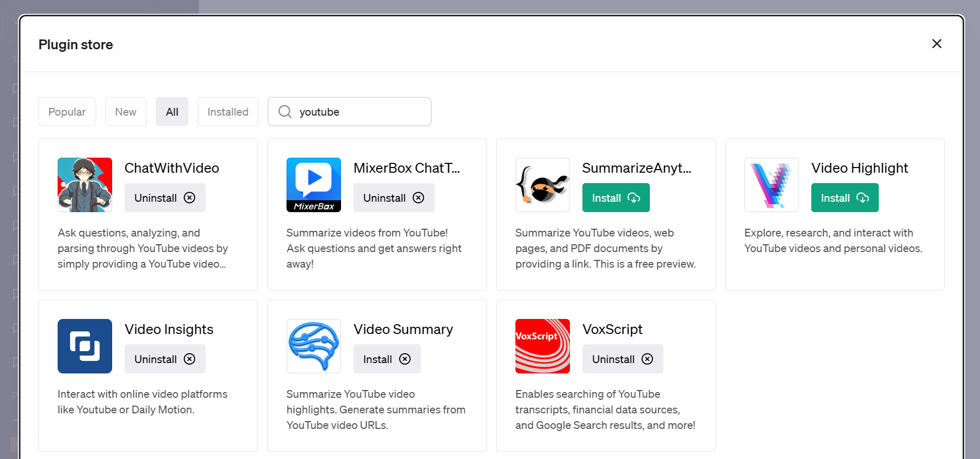Install the Video Summary plugin
Image resolution: width=980 pixels, height=459 pixels.
(387, 359)
